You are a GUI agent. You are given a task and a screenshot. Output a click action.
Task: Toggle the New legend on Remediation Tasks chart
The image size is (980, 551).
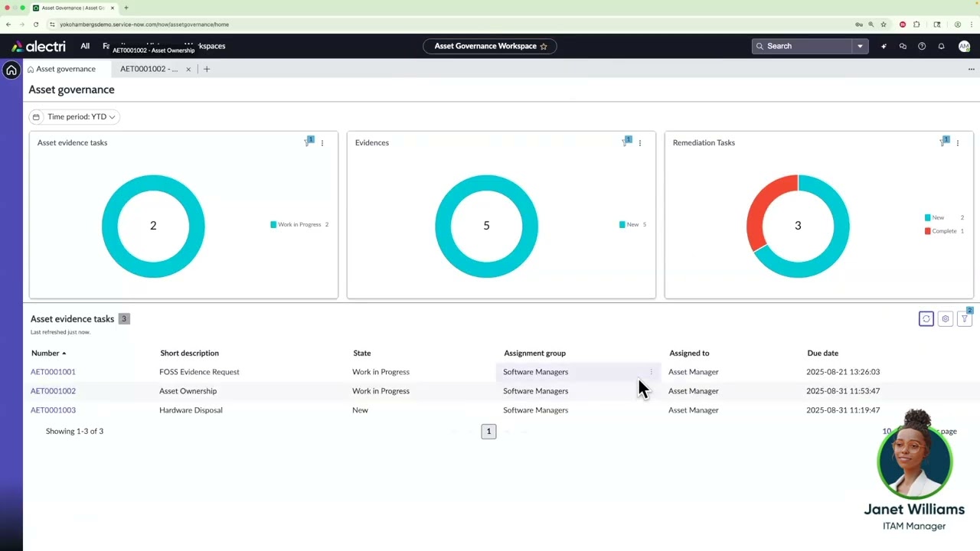(937, 217)
